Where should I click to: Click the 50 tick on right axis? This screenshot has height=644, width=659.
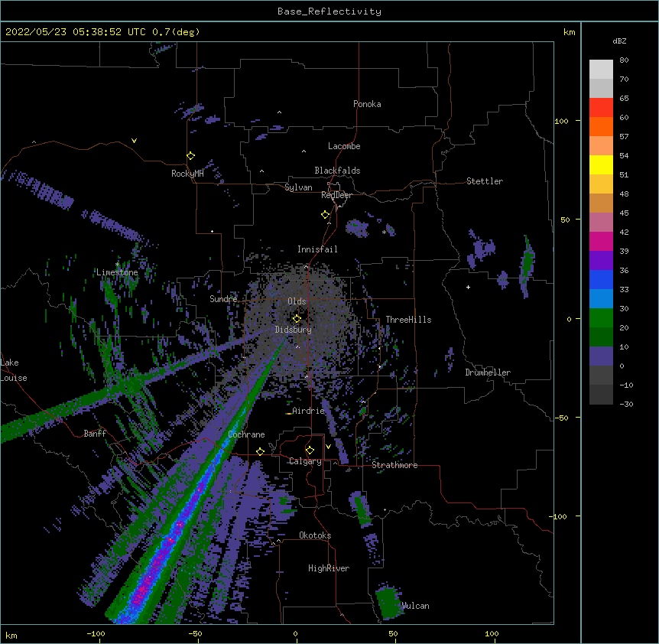565,220
